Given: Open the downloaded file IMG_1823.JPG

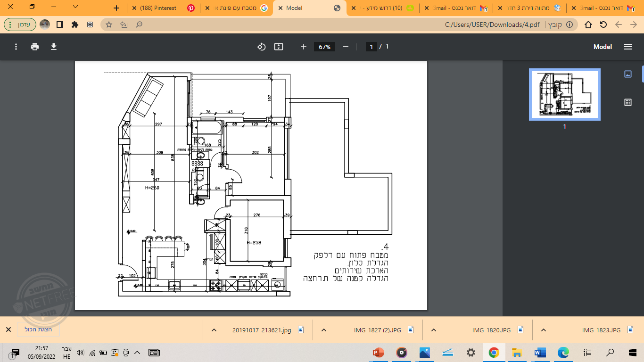Looking at the screenshot, I should 601,330.
